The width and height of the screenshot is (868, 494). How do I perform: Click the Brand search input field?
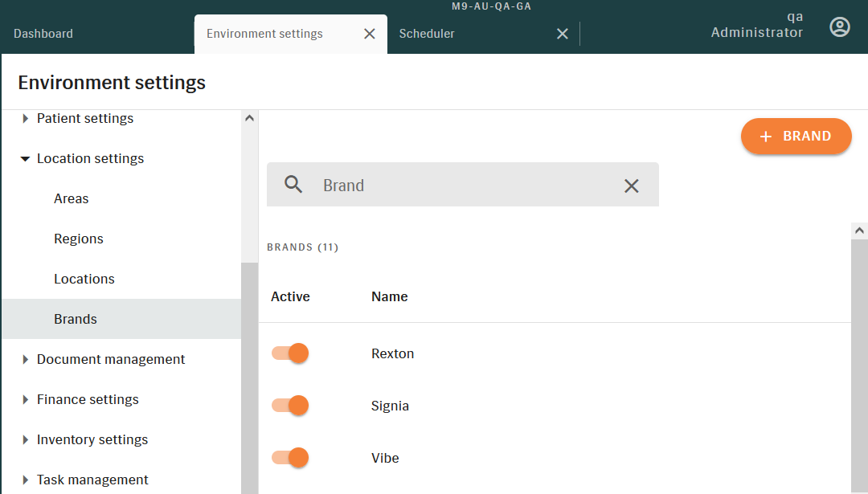point(463,185)
